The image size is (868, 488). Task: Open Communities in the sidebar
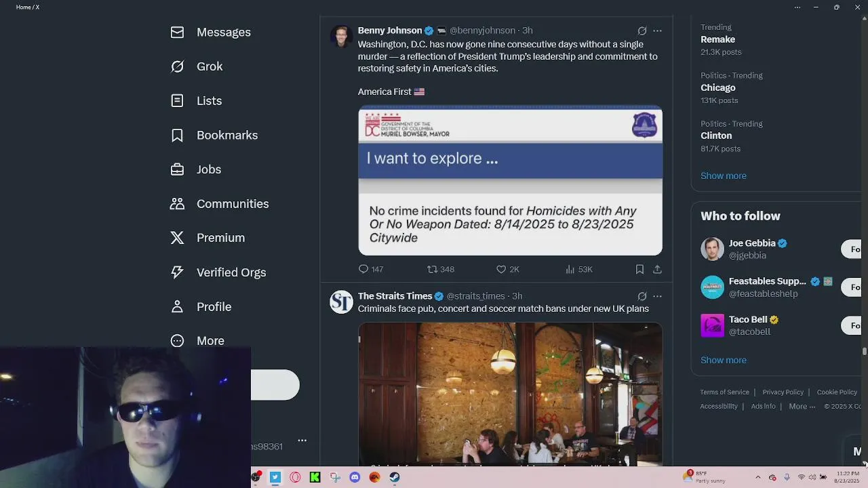(x=220, y=203)
